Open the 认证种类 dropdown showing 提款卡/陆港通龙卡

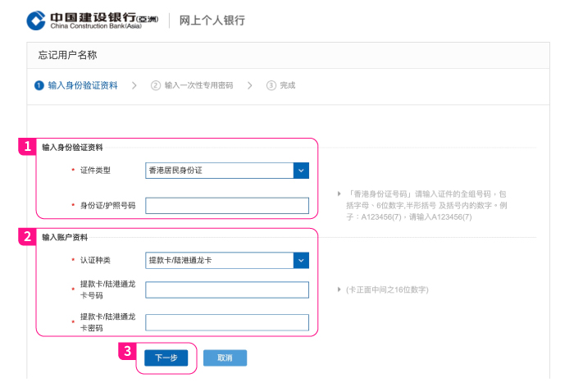pyautogui.click(x=219, y=260)
